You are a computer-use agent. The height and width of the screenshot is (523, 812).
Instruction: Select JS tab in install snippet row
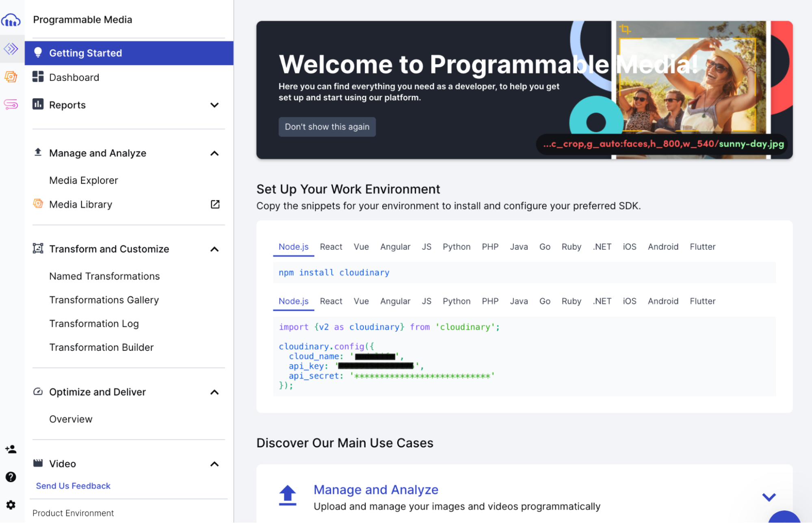point(426,247)
